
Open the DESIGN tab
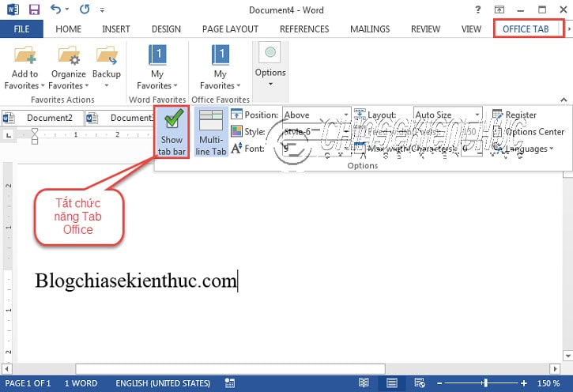[166, 29]
